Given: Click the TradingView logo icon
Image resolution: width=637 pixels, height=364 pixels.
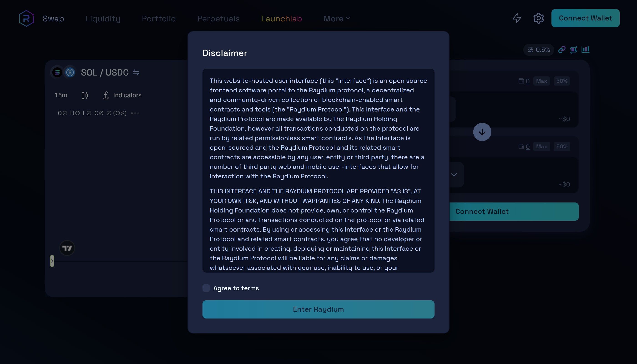Looking at the screenshot, I should 67,248.
